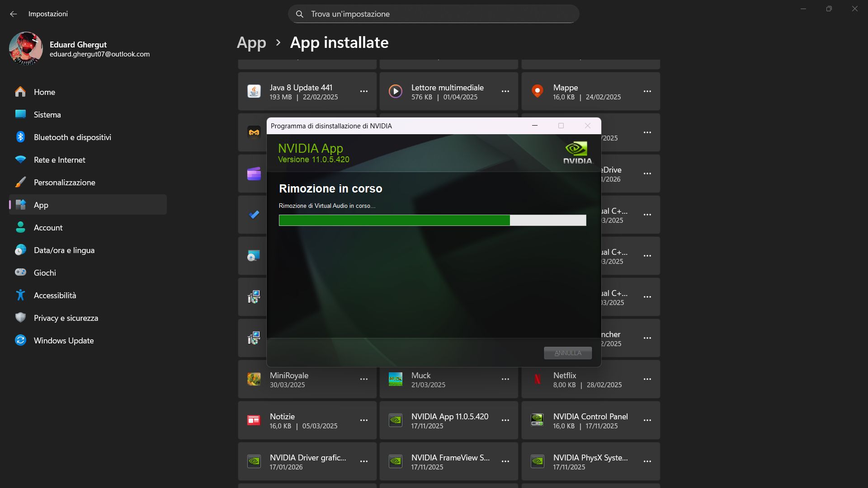Expand the options menu for Netflix
Viewport: 868px width, 488px height.
(x=647, y=379)
